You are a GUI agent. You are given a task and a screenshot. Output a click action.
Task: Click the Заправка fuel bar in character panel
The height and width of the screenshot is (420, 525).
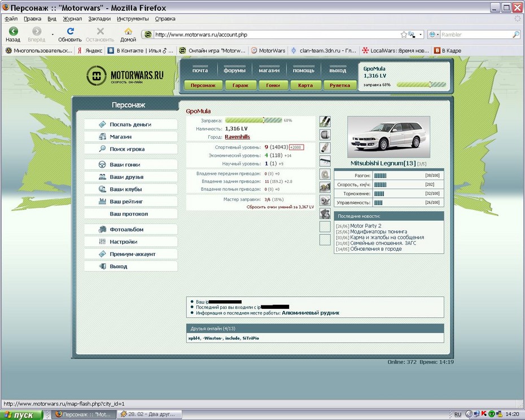(x=253, y=120)
